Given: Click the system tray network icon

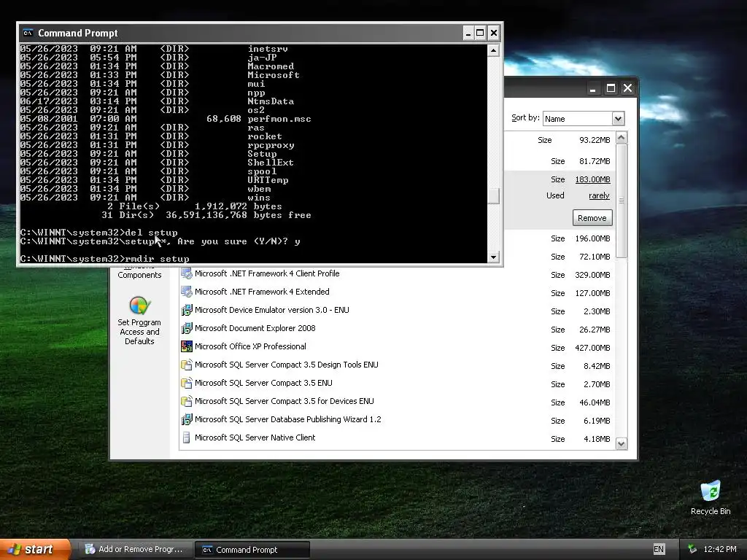Looking at the screenshot, I should [x=692, y=549].
